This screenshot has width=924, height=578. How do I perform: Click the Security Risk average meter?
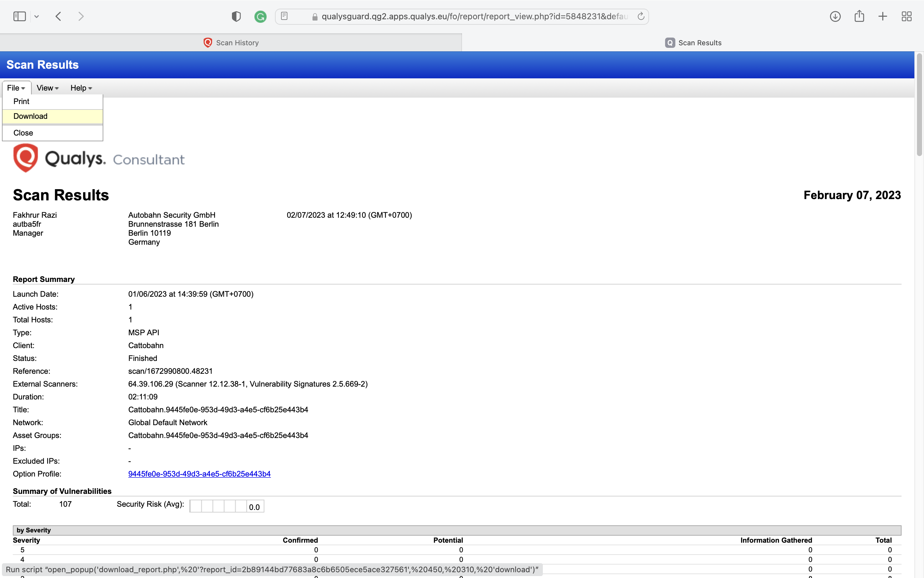(x=227, y=506)
